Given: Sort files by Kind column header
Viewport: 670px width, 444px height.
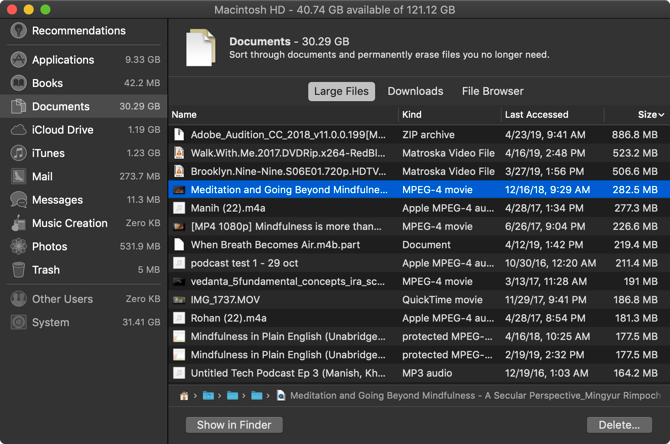Looking at the screenshot, I should (412, 115).
